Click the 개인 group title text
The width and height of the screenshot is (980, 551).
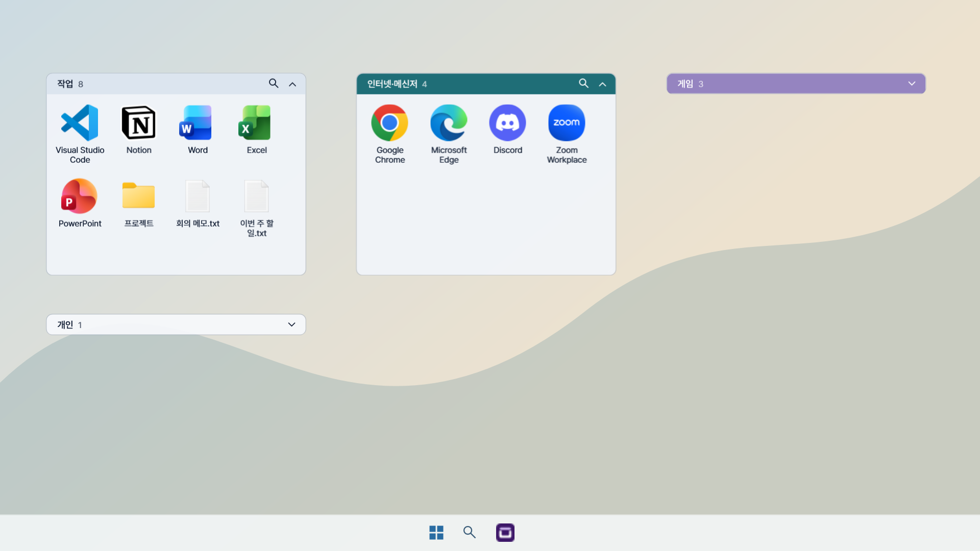65,324
